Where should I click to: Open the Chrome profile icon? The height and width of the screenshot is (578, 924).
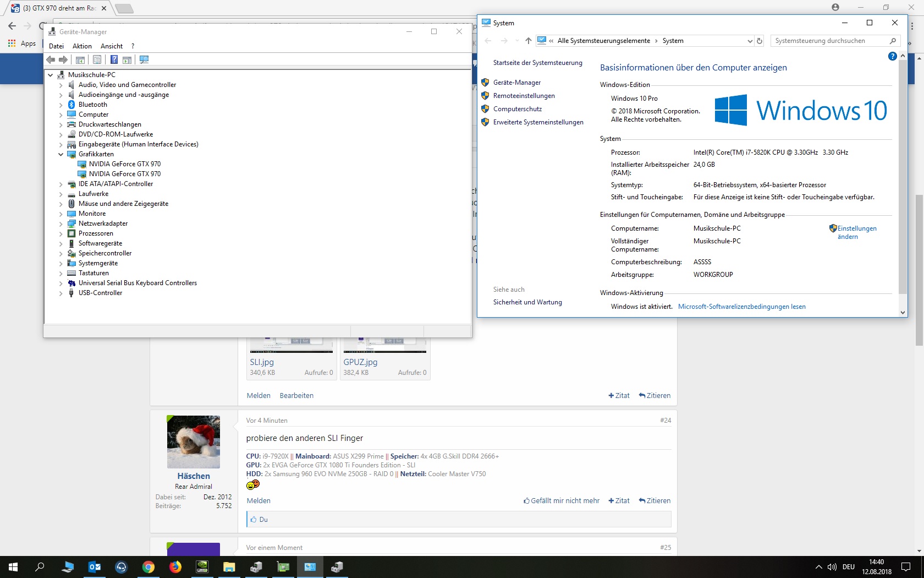[835, 7]
